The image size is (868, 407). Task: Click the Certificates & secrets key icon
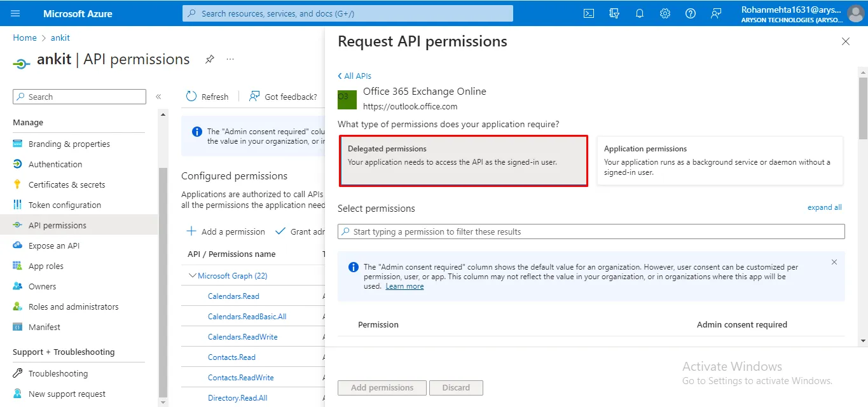[18, 184]
